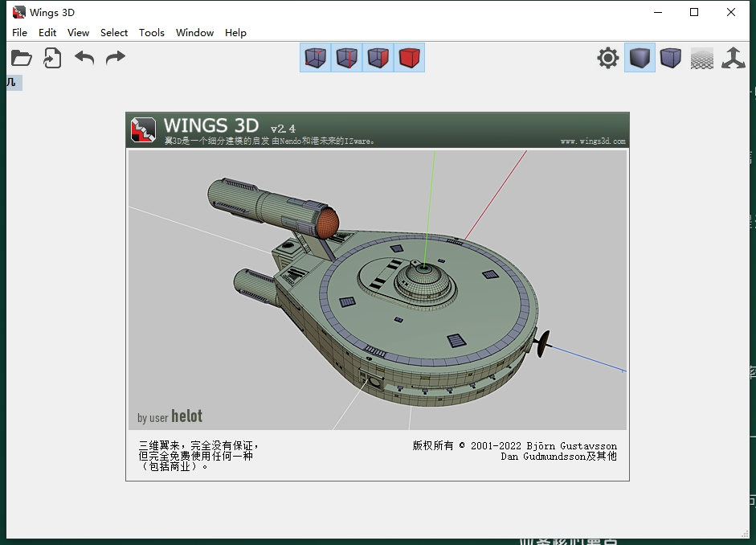This screenshot has height=545, width=756.
Task: Click the v2.4 version label
Action: 283,129
